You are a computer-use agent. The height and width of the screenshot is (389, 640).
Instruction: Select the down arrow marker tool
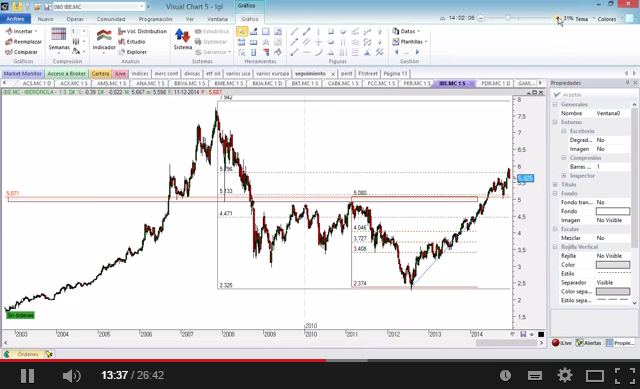(379, 42)
